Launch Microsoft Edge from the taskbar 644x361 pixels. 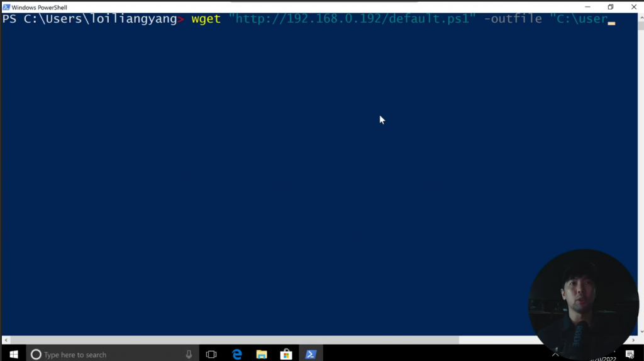click(237, 354)
